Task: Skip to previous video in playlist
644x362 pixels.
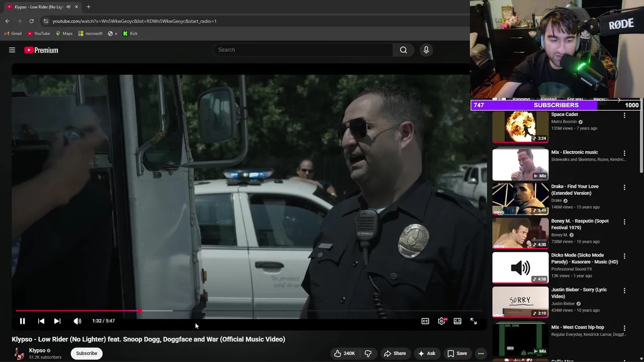Action: (41, 321)
